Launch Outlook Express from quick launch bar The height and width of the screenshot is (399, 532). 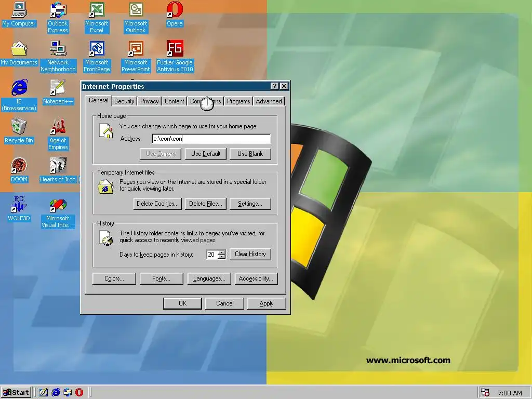click(68, 393)
